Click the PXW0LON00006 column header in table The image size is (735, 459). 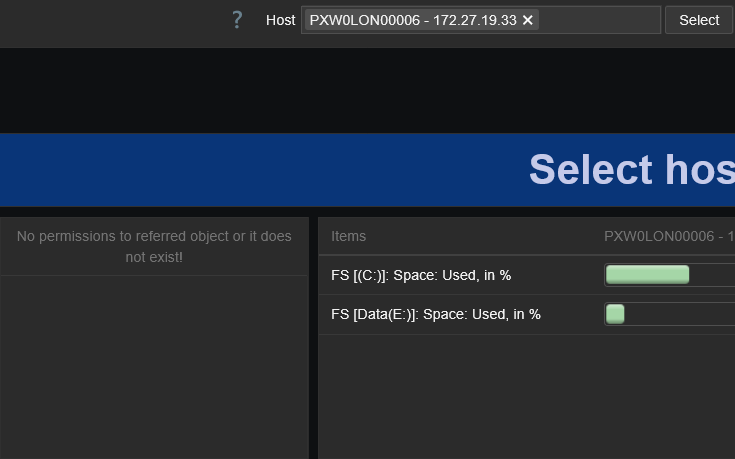[668, 236]
